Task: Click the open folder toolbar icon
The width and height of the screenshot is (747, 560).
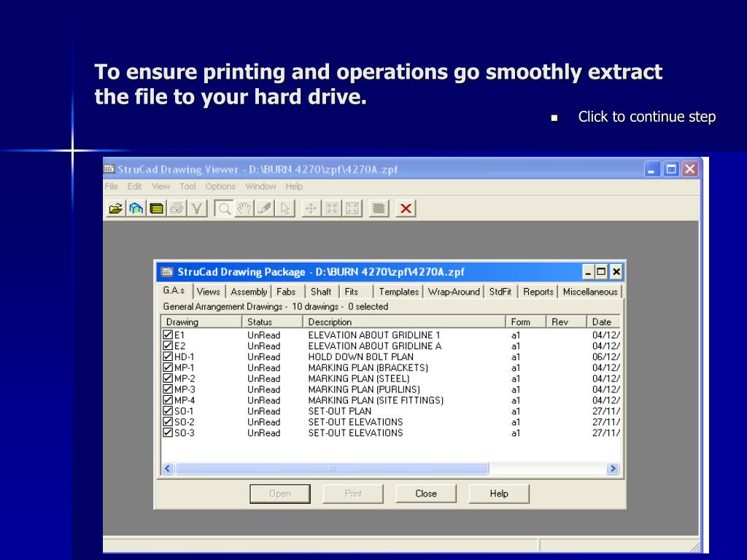Action: pos(116,209)
